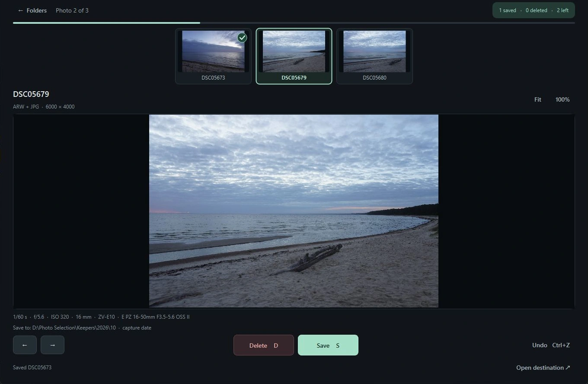Select the DSC05673 thumbnail
Viewport: 588px width, 384px height.
tap(213, 56)
